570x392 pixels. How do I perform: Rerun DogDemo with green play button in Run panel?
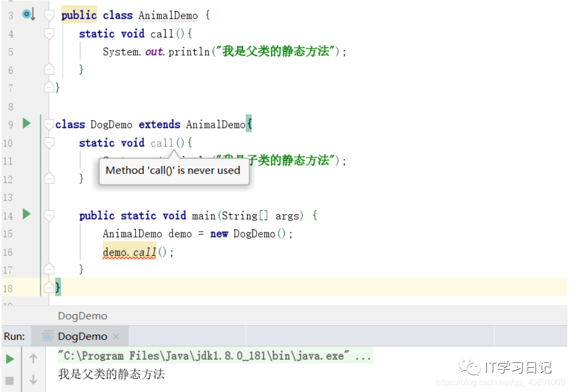tap(10, 359)
